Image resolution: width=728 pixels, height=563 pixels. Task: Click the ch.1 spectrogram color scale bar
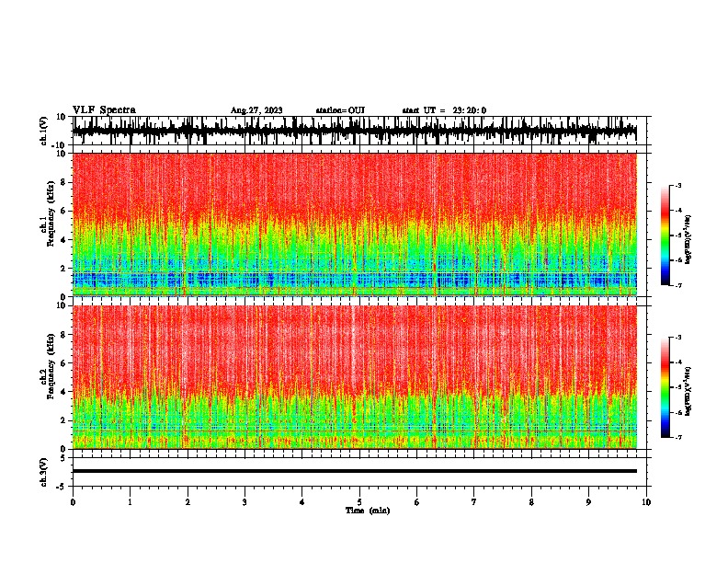click(x=665, y=236)
